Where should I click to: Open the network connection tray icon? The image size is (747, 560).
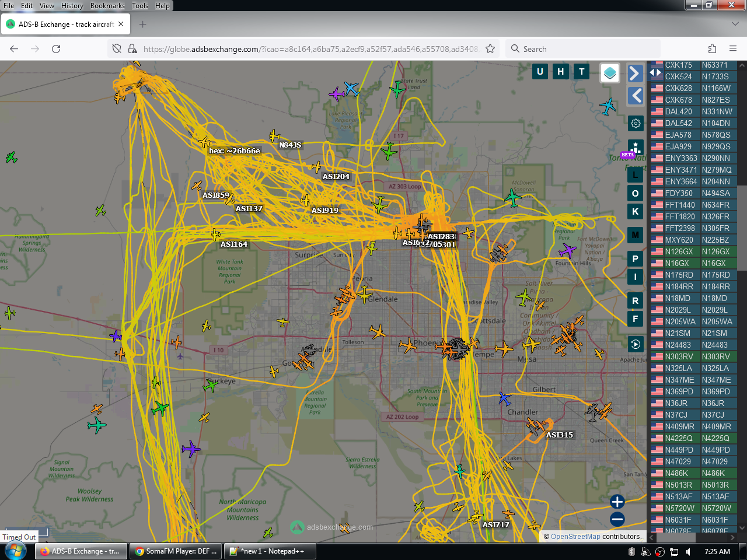[x=674, y=552]
